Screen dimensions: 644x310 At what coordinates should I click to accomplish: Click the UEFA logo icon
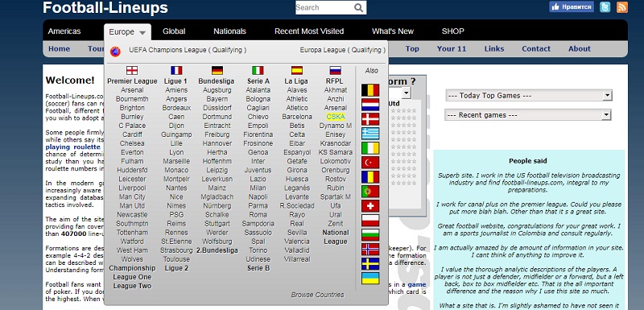[x=115, y=52]
